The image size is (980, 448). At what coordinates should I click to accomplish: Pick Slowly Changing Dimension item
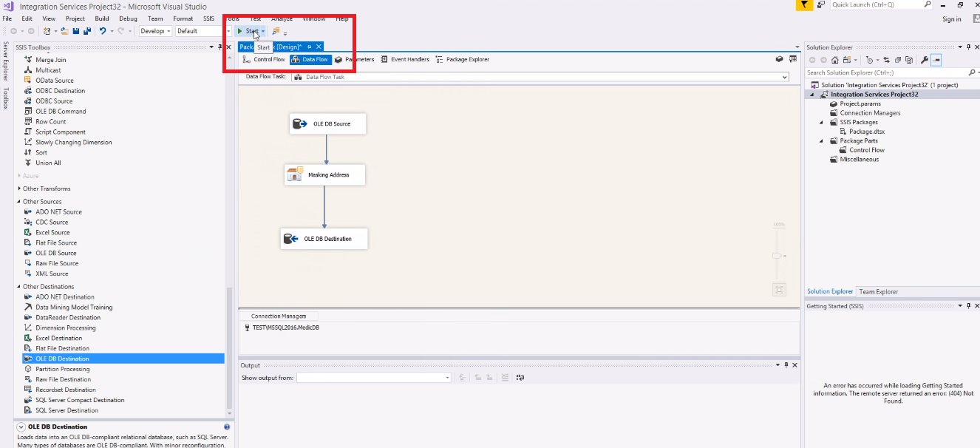coord(74,142)
